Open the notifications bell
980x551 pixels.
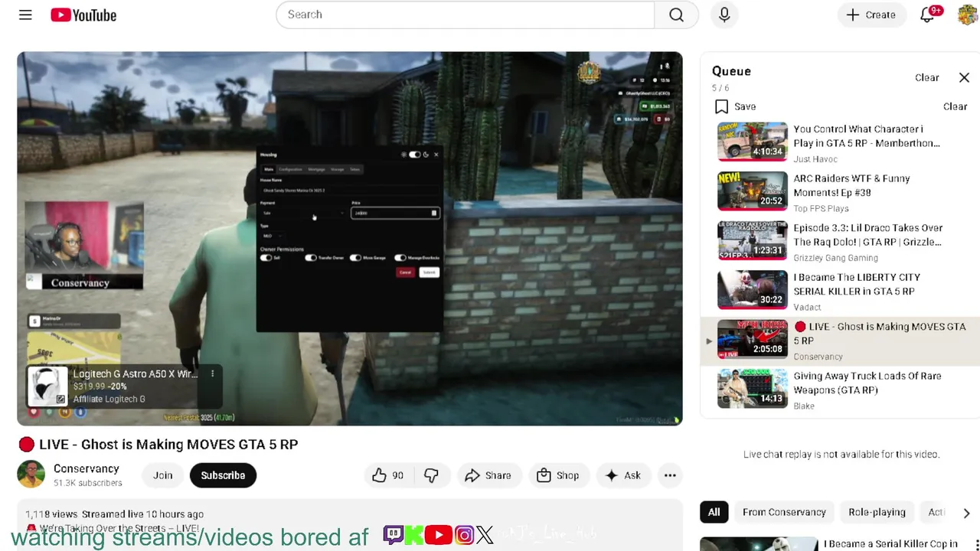pyautogui.click(x=928, y=15)
